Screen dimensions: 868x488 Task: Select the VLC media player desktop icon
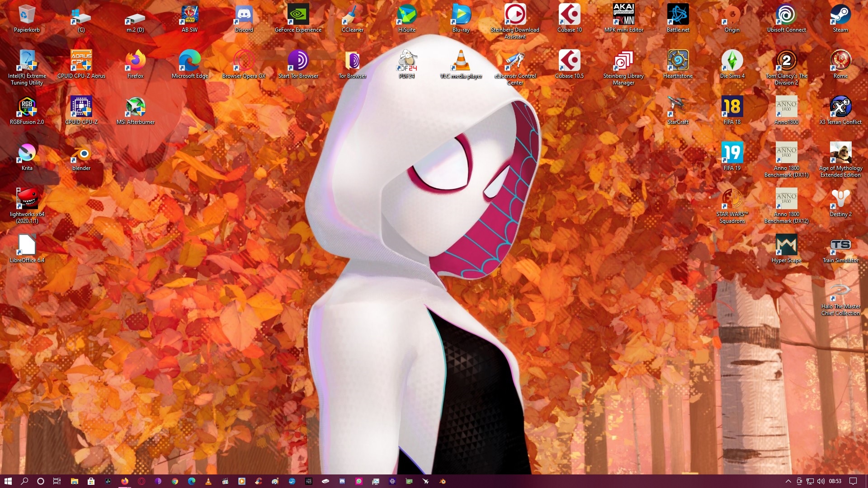coord(461,61)
